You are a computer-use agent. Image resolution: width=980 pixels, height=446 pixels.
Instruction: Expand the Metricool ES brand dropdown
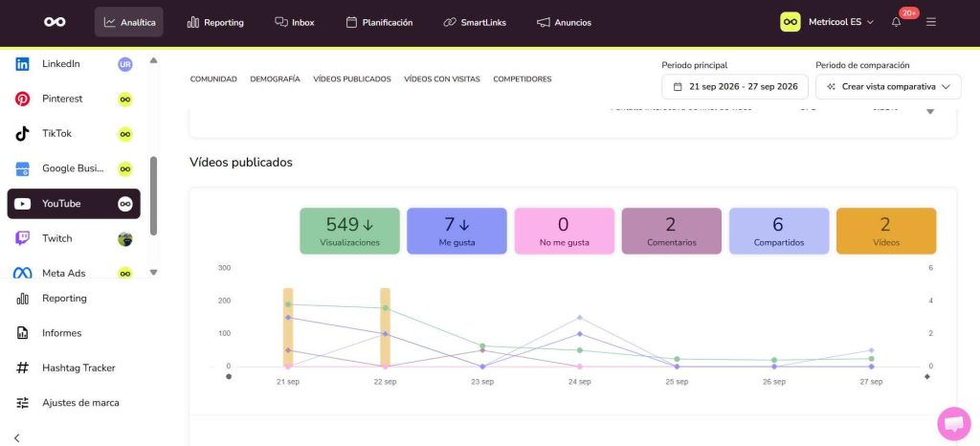(840, 22)
